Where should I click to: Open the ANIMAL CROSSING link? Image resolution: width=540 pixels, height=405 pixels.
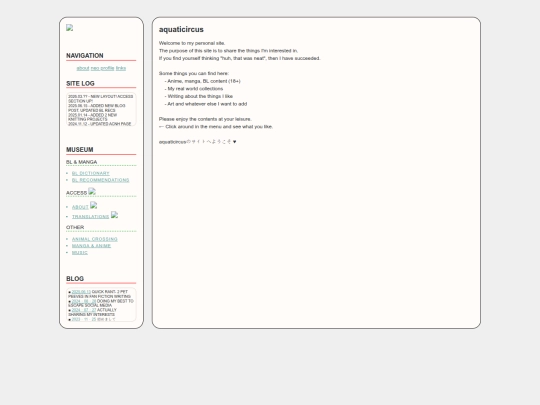tap(95, 239)
